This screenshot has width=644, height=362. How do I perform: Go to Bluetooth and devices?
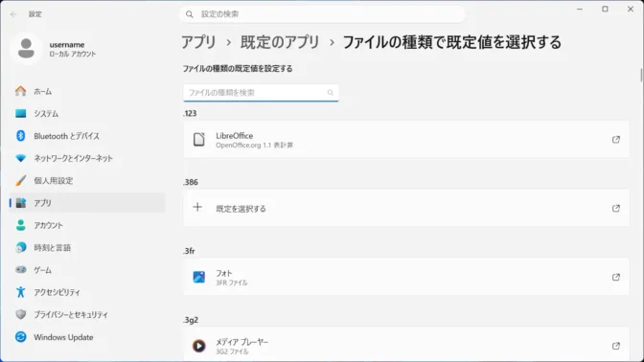tap(87, 136)
